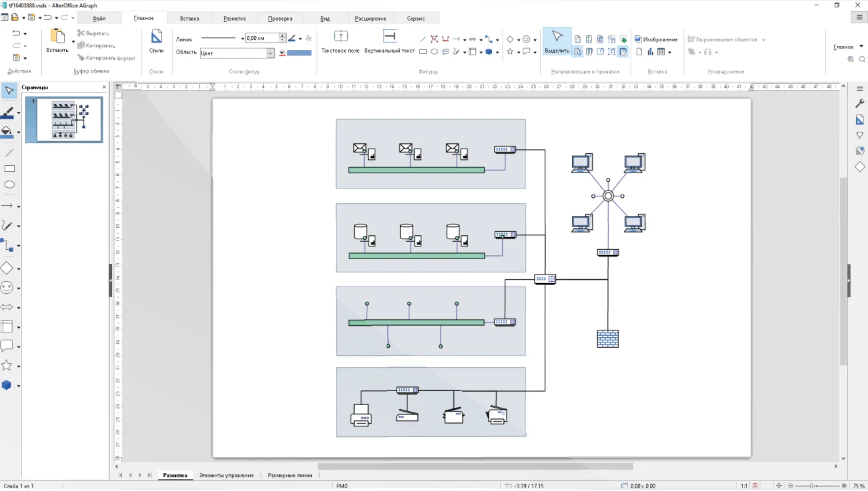Click the Вырезать cut button
The height and width of the screenshot is (491, 868).
93,33
